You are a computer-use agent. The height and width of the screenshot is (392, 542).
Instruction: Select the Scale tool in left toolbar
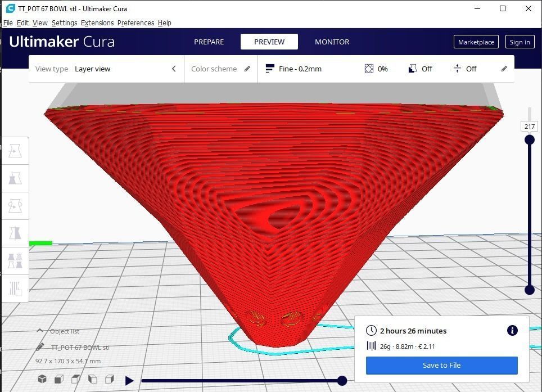pos(15,178)
